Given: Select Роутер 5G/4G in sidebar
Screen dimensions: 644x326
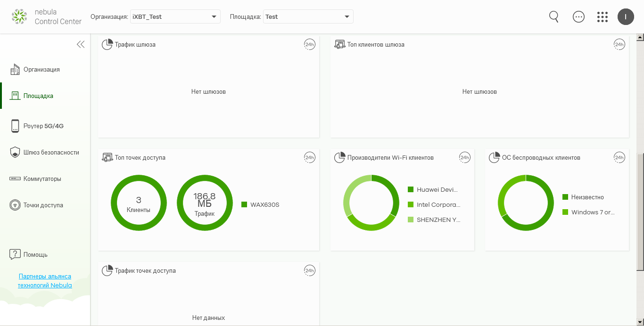Looking at the screenshot, I should (x=43, y=126).
